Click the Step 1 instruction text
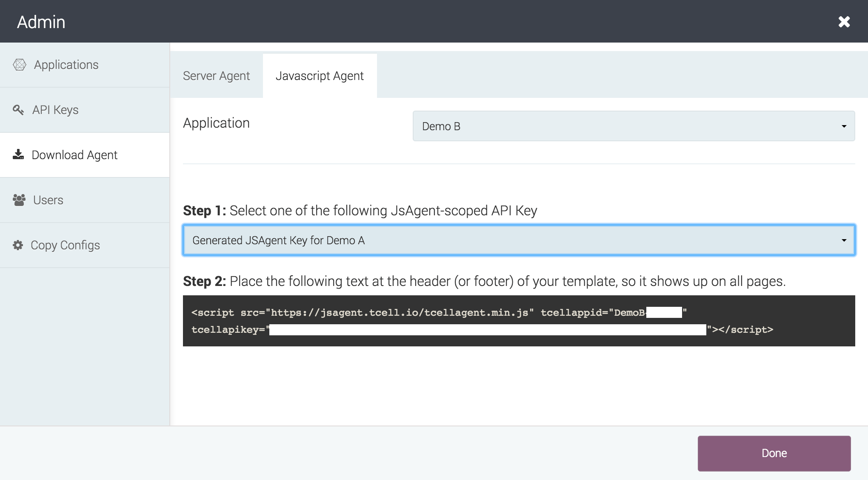 (360, 211)
